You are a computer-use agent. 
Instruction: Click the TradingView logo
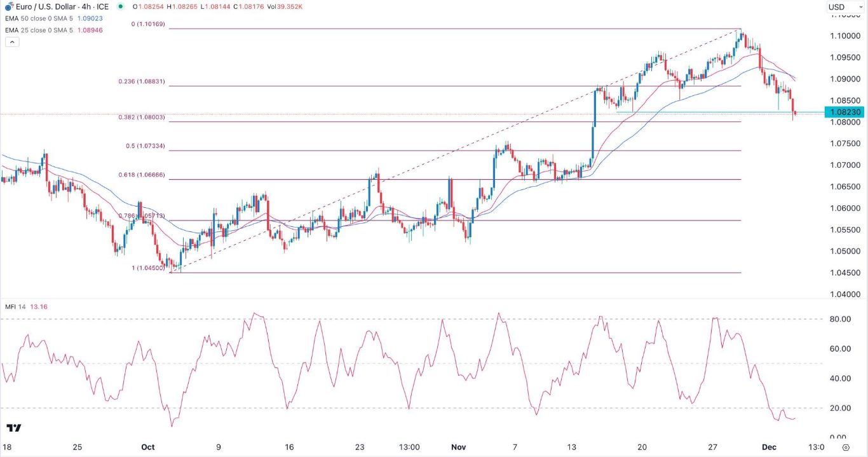coord(13,428)
